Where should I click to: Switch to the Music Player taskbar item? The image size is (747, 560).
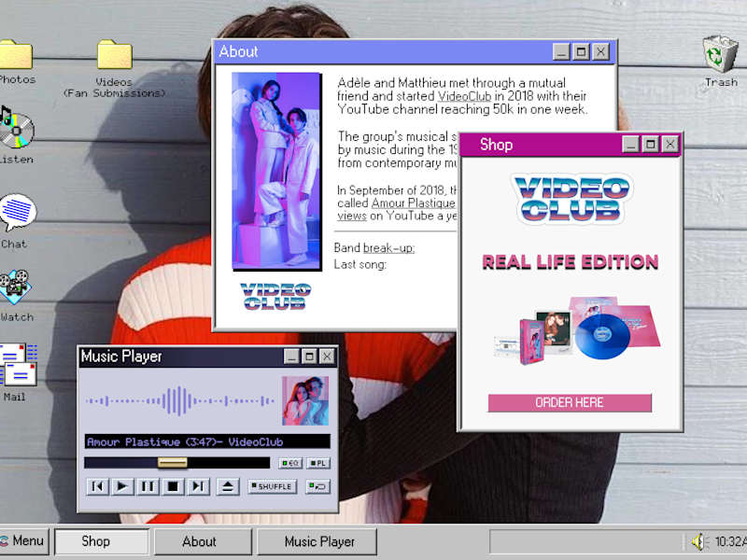click(x=317, y=542)
